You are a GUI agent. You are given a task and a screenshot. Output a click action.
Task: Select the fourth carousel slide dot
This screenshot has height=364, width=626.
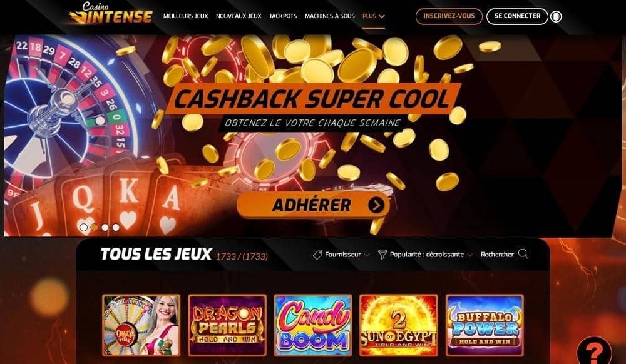coord(116,227)
